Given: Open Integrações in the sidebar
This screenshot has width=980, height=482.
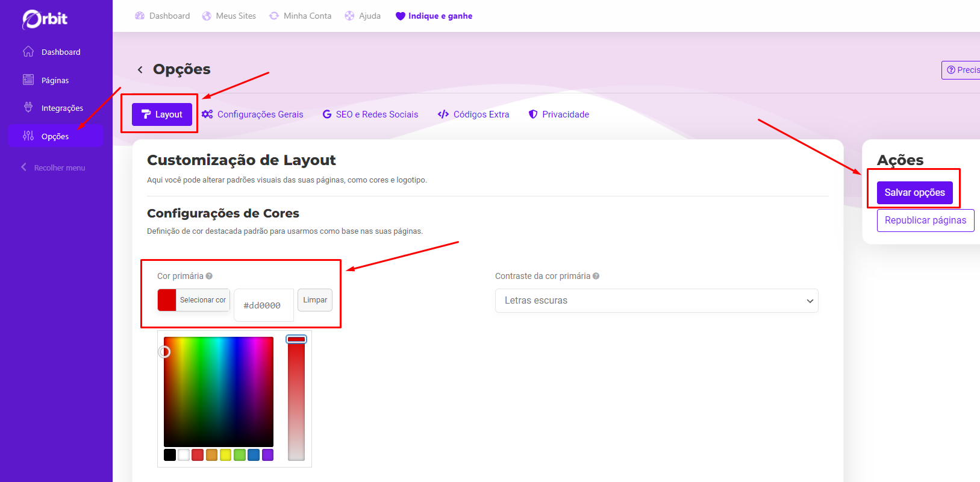Looking at the screenshot, I should pos(61,108).
